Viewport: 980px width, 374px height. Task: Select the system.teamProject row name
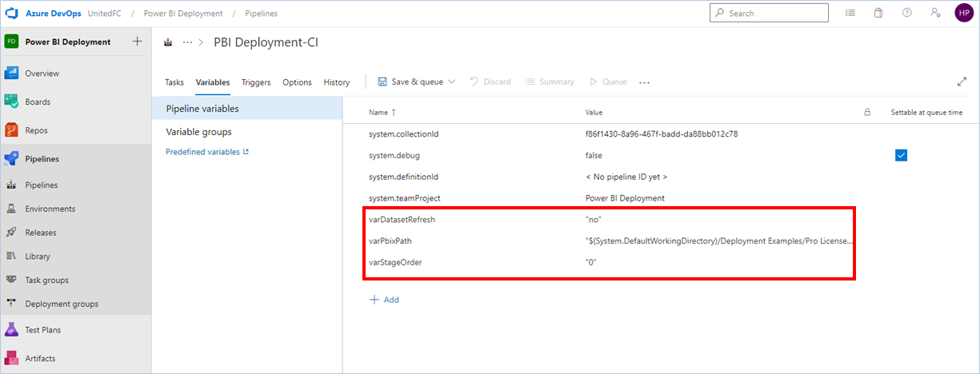(405, 198)
